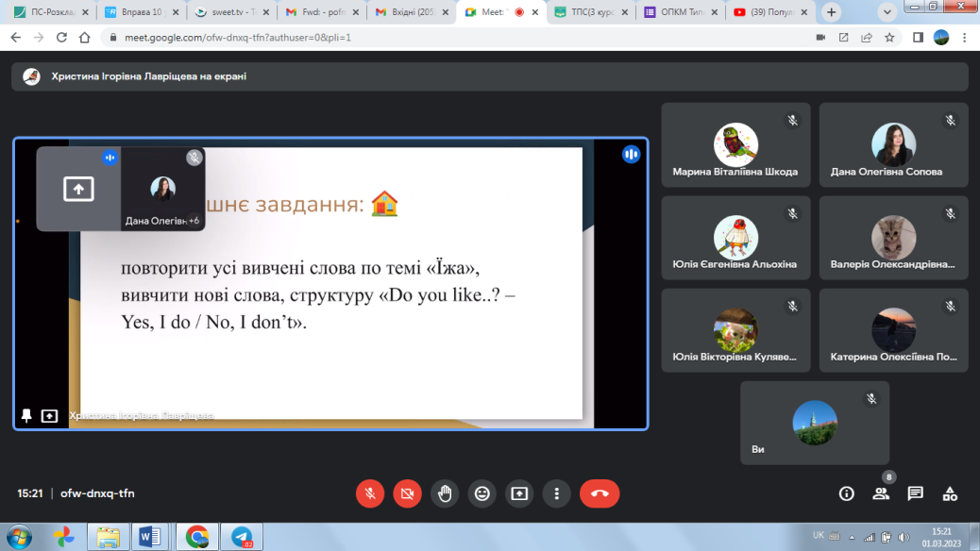This screenshot has width=980, height=551.
Task: Toggle browser side panel
Action: pos(918,38)
